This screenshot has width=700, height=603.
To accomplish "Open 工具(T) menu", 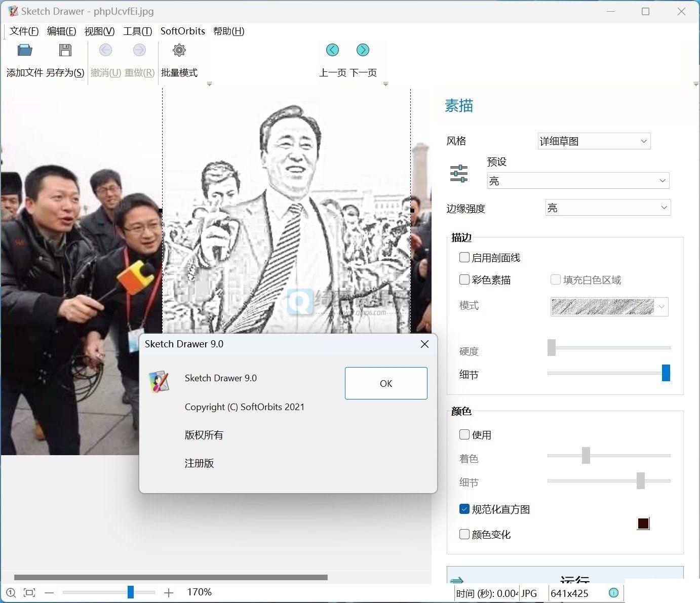I will (x=138, y=31).
